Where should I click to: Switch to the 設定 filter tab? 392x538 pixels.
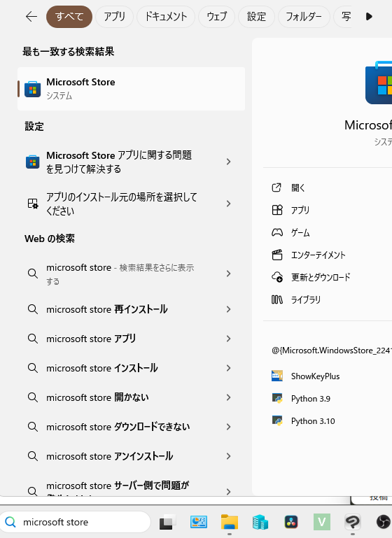click(x=256, y=17)
